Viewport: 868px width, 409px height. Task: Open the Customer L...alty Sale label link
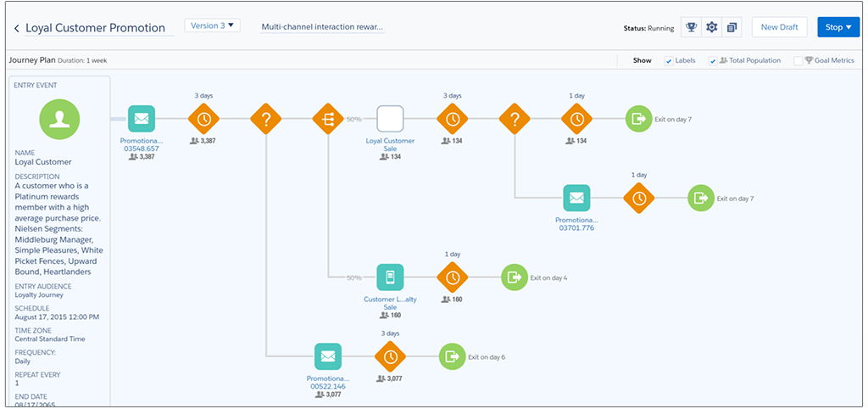(390, 303)
